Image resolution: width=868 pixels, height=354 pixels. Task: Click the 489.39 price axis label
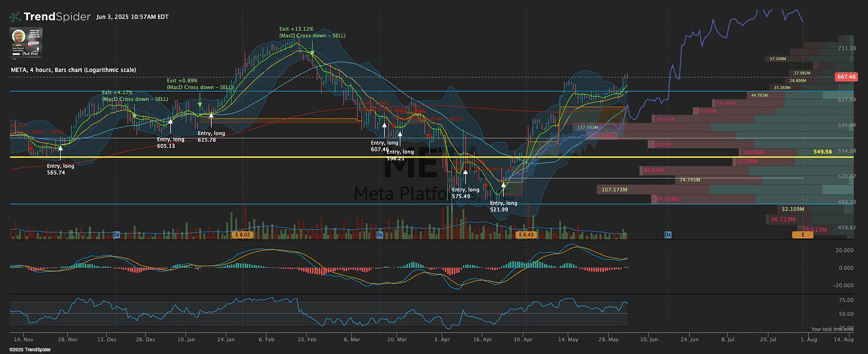pos(847,202)
